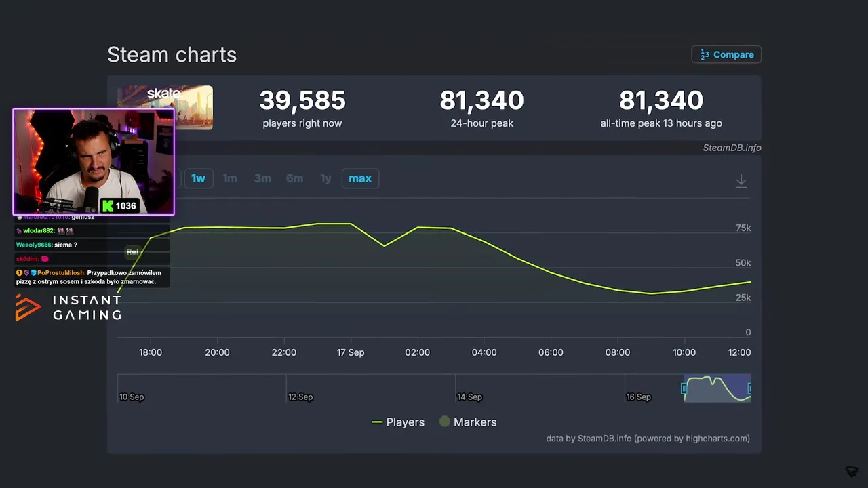Toggle the Players legend series
This screenshot has height=488, width=868.
398,422
